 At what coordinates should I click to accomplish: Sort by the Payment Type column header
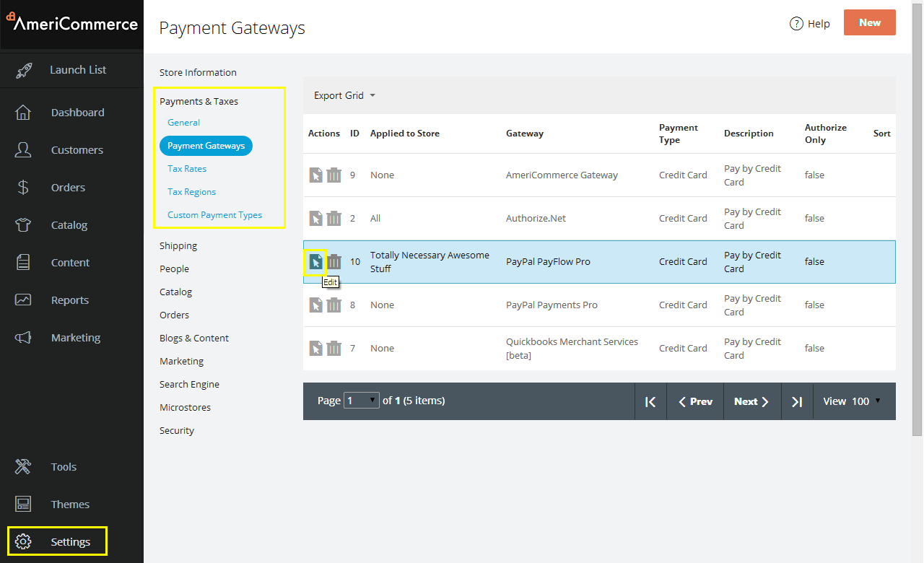(x=679, y=134)
